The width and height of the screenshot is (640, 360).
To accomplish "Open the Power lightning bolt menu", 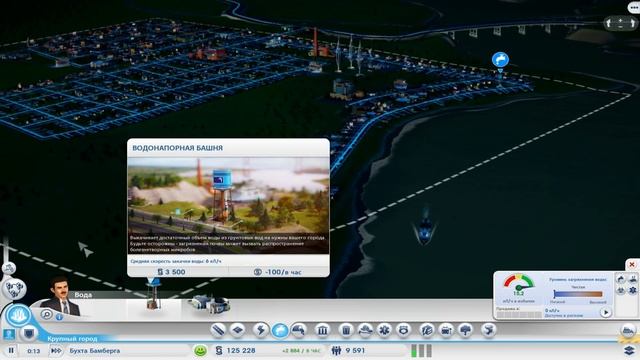I will click(260, 330).
